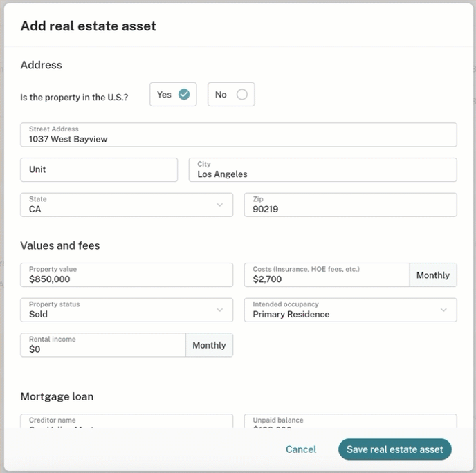Click the Property value field
This screenshot has height=473, width=476.
[x=127, y=275]
